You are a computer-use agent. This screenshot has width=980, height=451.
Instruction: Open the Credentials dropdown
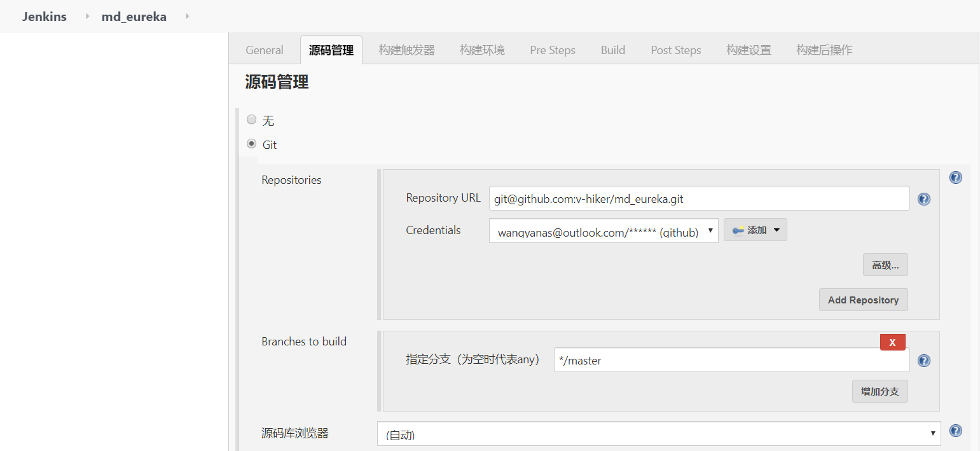(x=604, y=230)
